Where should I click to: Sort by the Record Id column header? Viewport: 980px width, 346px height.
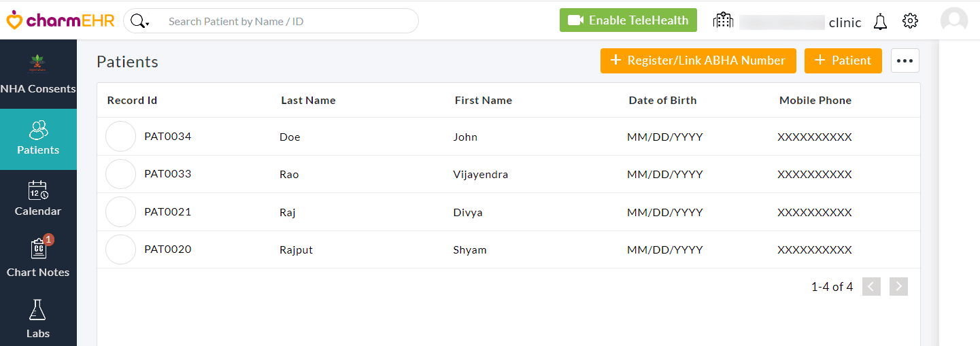coord(132,101)
